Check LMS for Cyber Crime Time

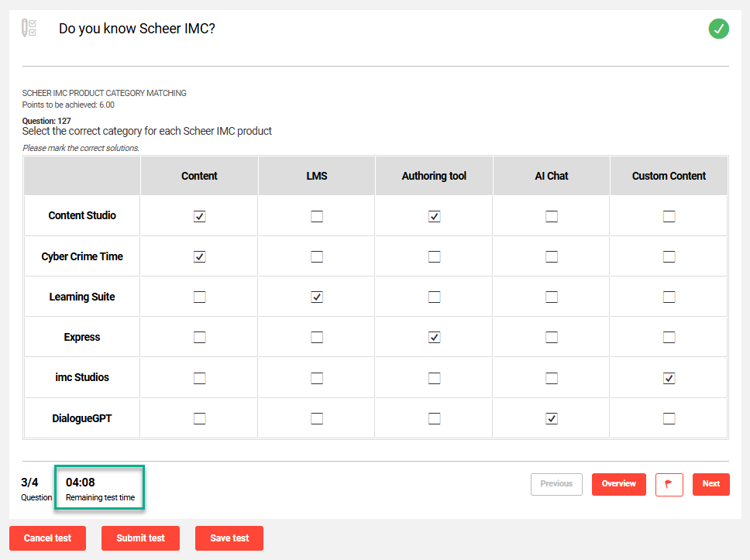[317, 257]
